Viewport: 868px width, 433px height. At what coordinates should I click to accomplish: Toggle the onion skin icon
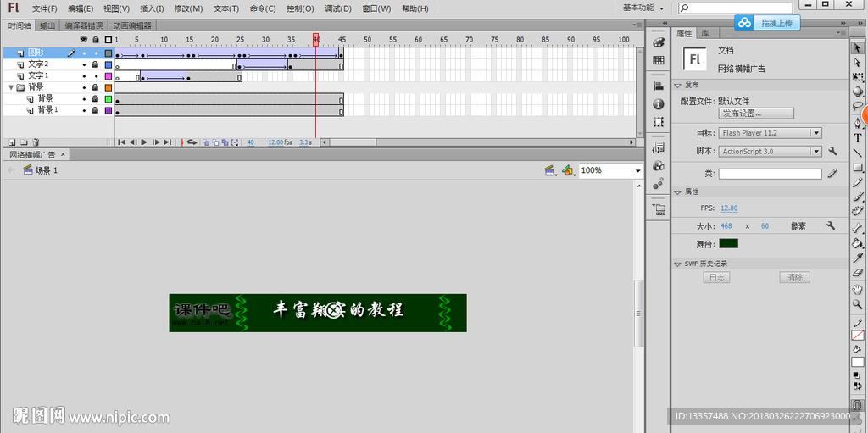(206, 142)
